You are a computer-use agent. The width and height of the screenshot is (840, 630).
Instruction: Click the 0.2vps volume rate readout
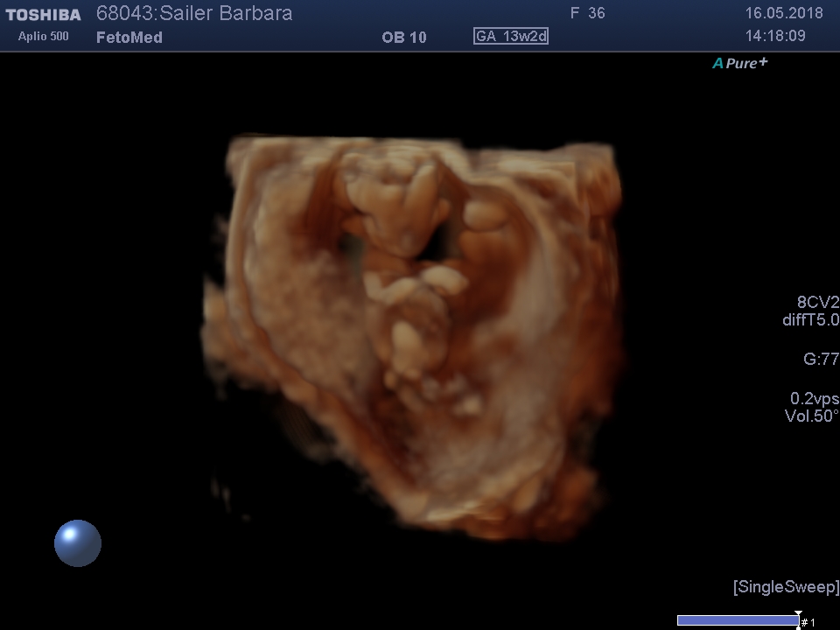(x=814, y=398)
